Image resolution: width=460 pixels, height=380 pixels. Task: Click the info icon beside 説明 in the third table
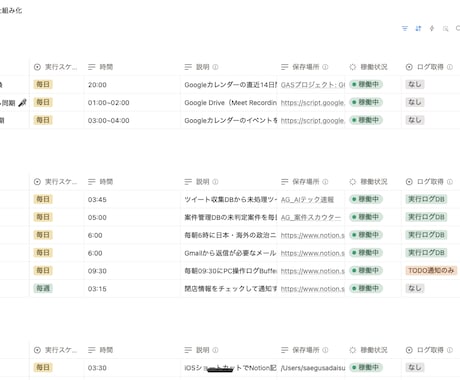215,350
